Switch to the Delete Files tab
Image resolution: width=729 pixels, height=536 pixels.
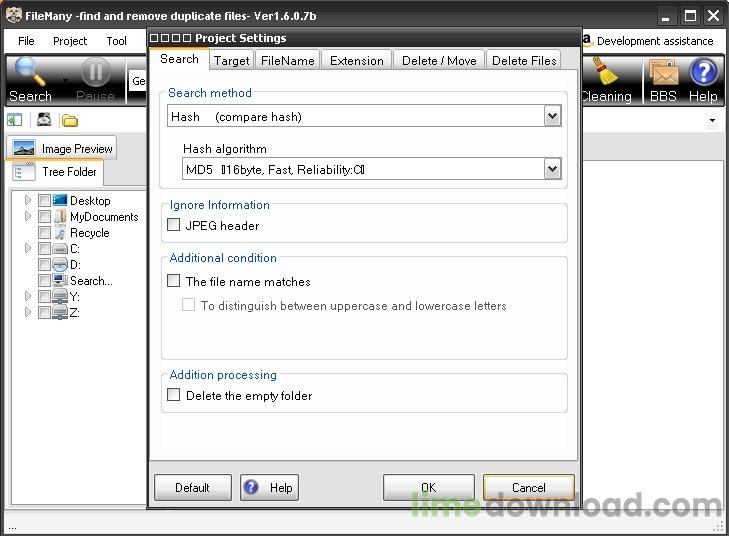tap(524, 60)
